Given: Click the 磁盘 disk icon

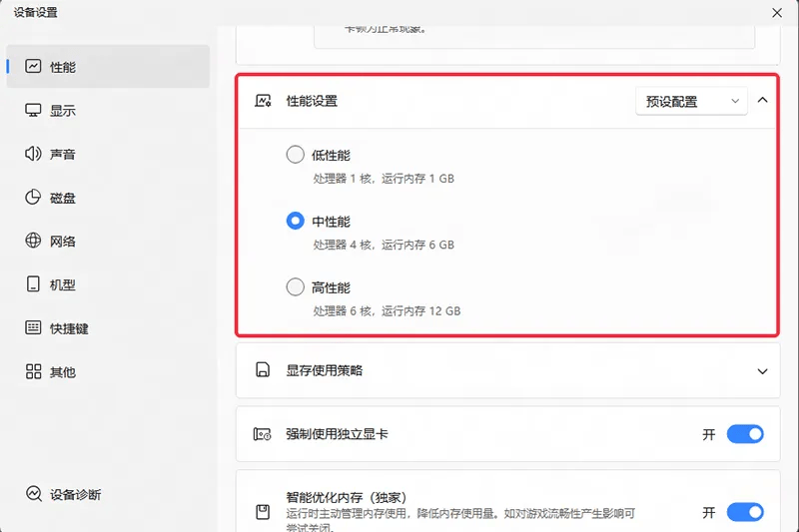Looking at the screenshot, I should pos(33,198).
